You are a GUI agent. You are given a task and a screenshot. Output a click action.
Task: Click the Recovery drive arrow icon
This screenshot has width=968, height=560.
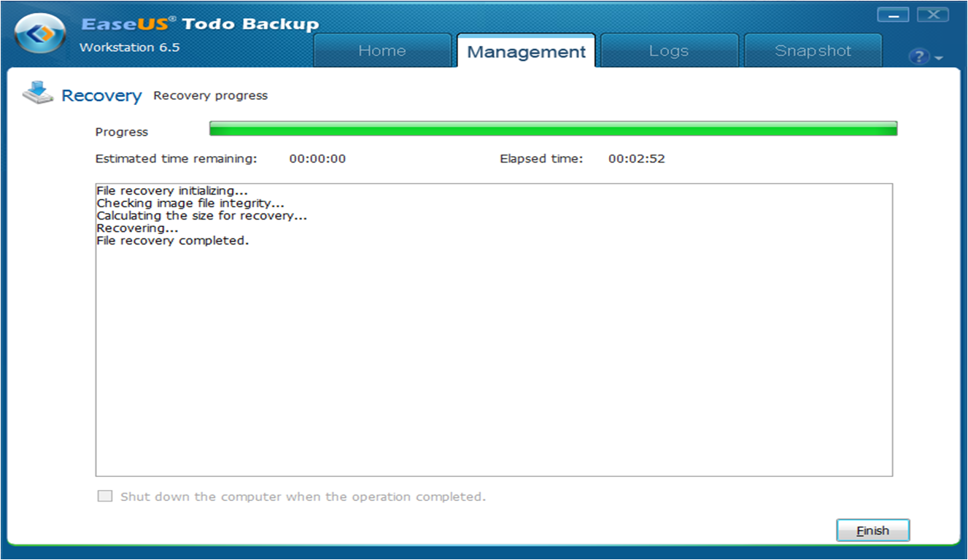[38, 94]
